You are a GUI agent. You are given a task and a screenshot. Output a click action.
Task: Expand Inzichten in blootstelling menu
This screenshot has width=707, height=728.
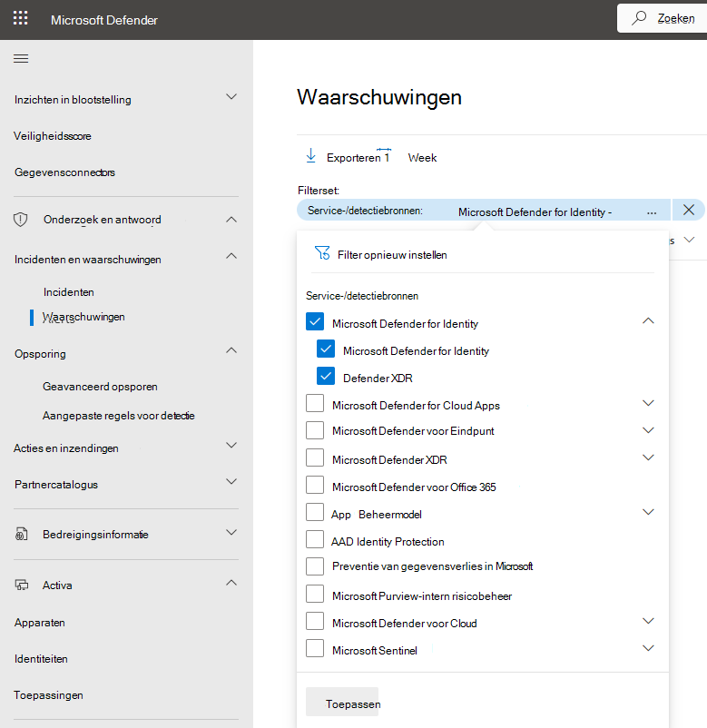click(x=231, y=96)
